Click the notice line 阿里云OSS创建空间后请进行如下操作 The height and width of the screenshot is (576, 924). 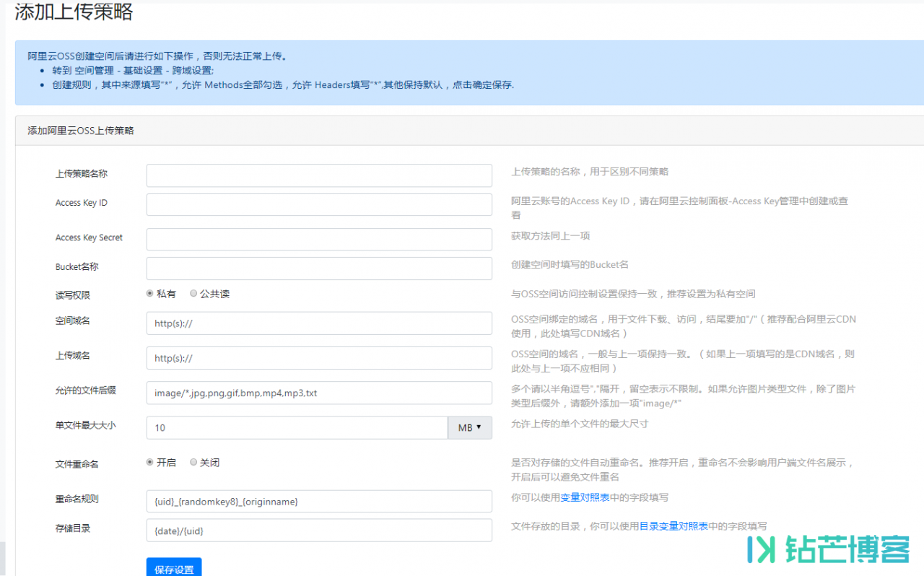pos(157,56)
